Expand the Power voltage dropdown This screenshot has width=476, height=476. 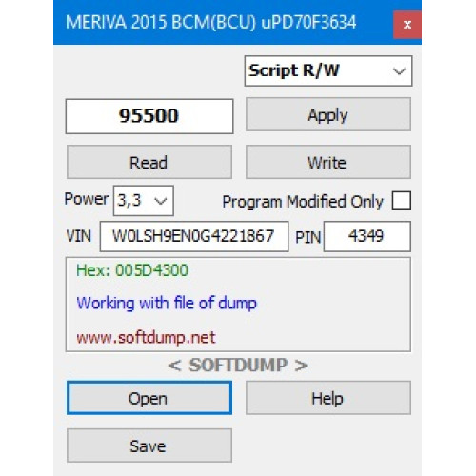[144, 201]
